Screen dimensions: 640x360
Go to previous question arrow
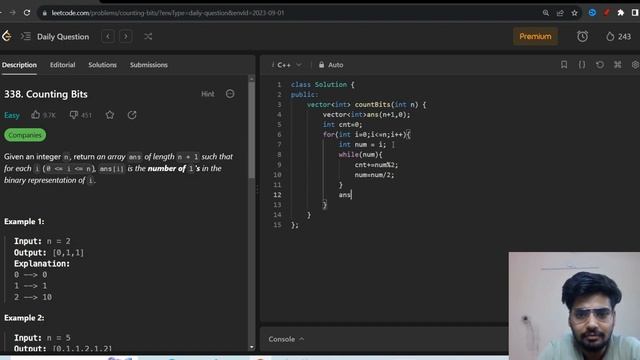[108, 36]
